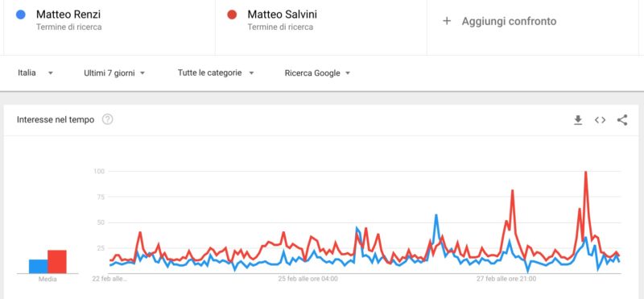Open the Italia country dropdown
The width and height of the screenshot is (644, 299).
[35, 73]
